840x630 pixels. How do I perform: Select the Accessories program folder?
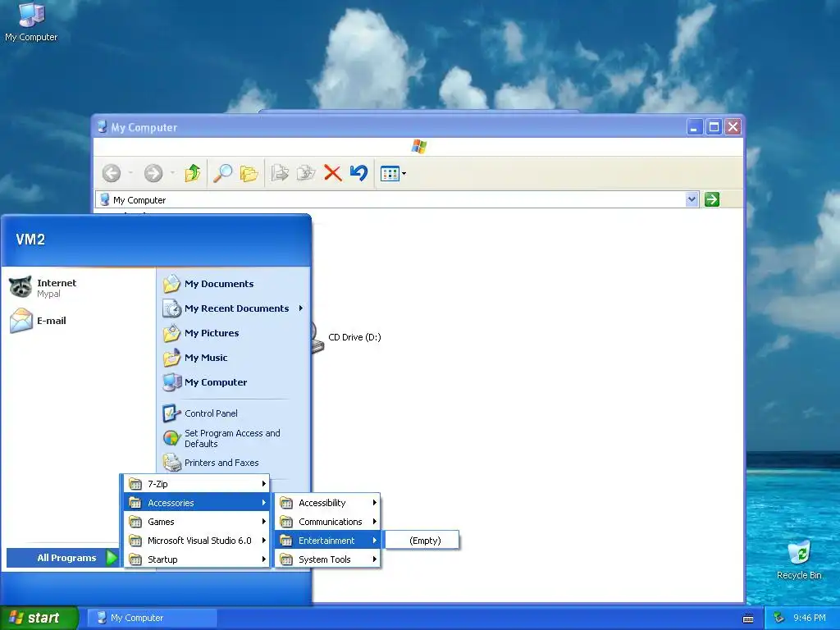tap(197, 503)
